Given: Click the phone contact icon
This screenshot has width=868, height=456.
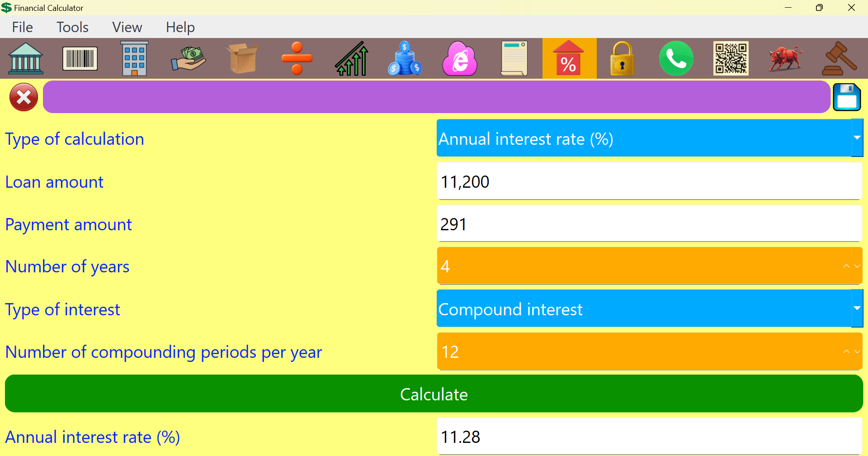Looking at the screenshot, I should pos(676,58).
